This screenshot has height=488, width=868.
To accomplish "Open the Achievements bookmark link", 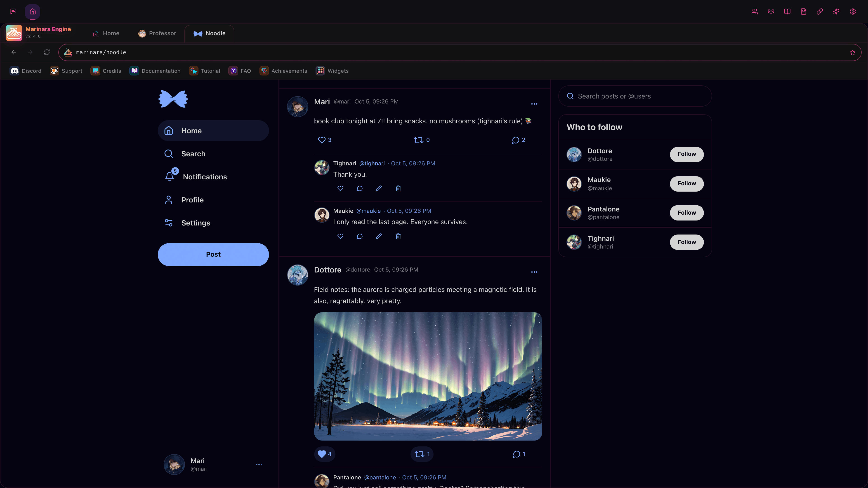I will [283, 71].
